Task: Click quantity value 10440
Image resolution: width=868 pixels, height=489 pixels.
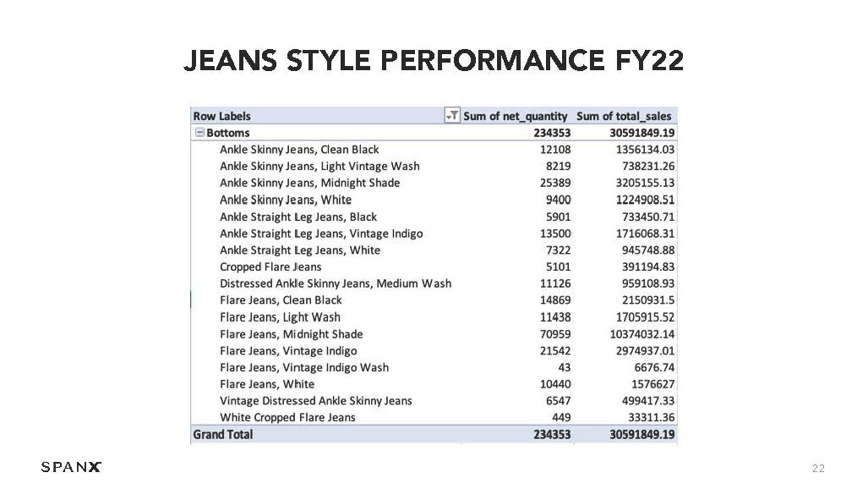Action: [x=555, y=384]
